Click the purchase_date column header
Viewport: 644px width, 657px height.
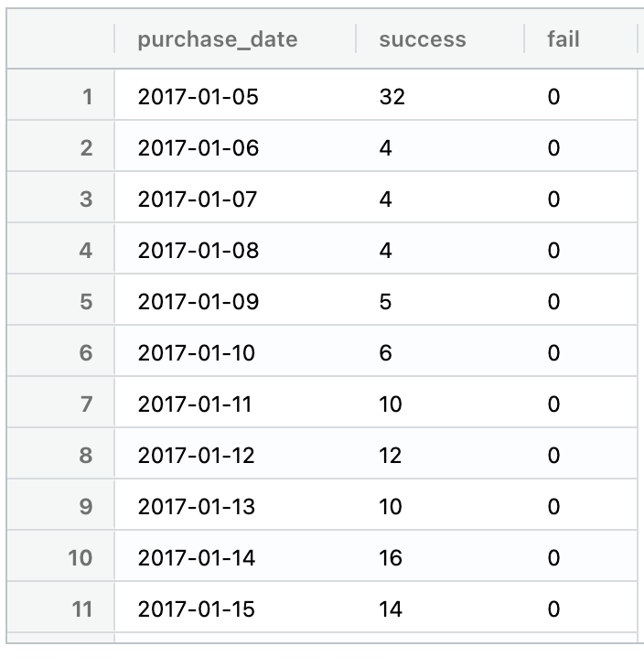217,39
